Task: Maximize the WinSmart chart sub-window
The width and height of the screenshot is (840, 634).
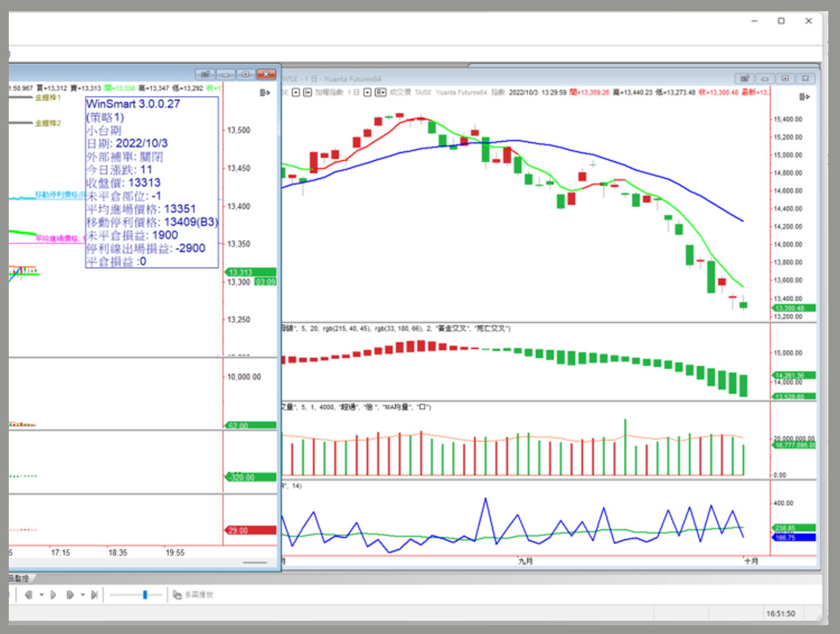Action: (246, 75)
